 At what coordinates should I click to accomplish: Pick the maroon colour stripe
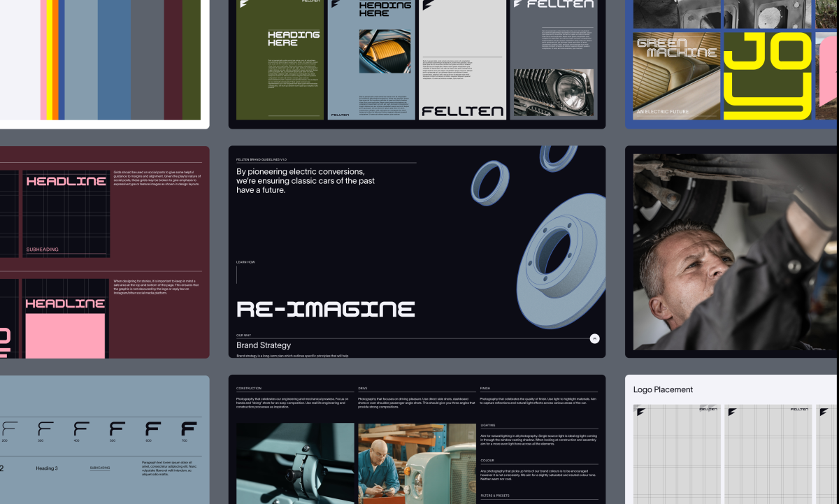(x=173, y=59)
